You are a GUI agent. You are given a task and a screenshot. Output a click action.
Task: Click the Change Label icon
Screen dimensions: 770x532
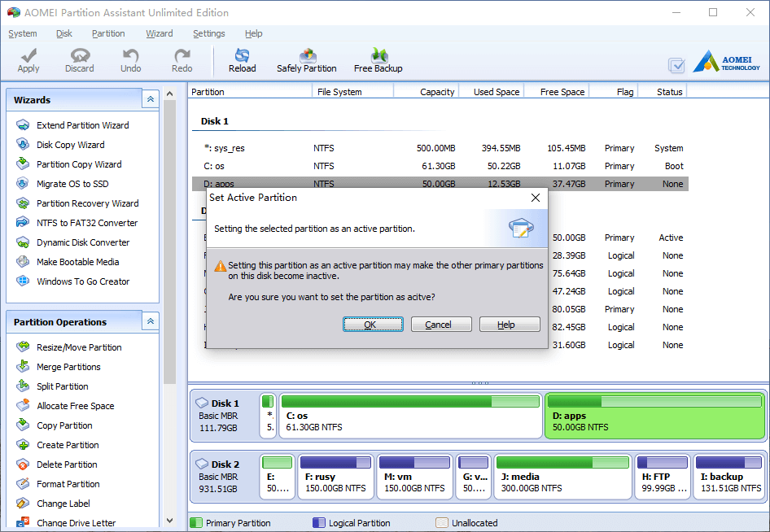[x=23, y=504]
